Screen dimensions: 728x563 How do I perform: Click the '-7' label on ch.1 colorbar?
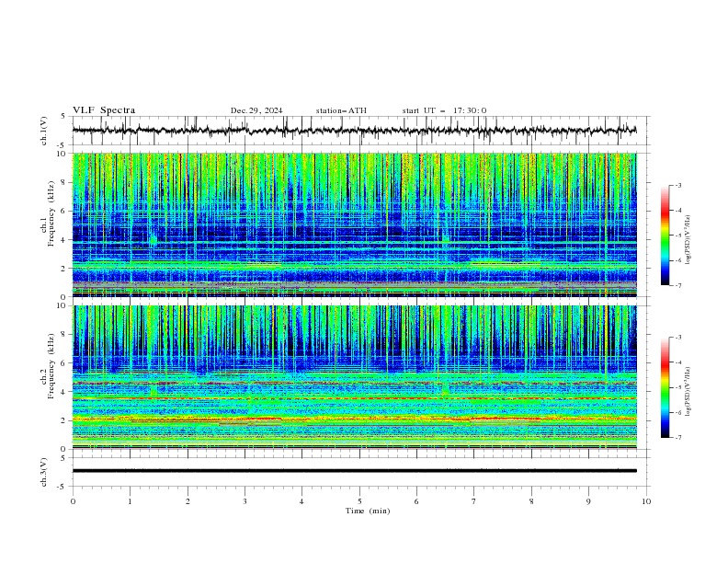(x=678, y=286)
